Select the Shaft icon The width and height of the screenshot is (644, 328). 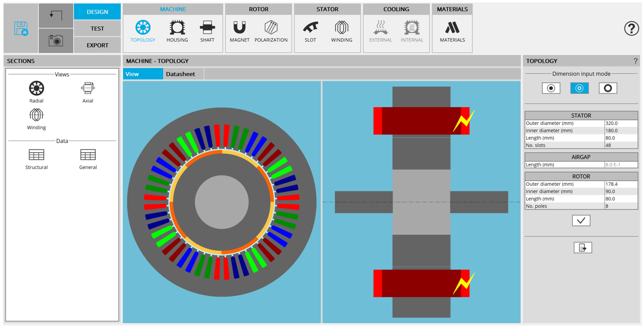(207, 31)
